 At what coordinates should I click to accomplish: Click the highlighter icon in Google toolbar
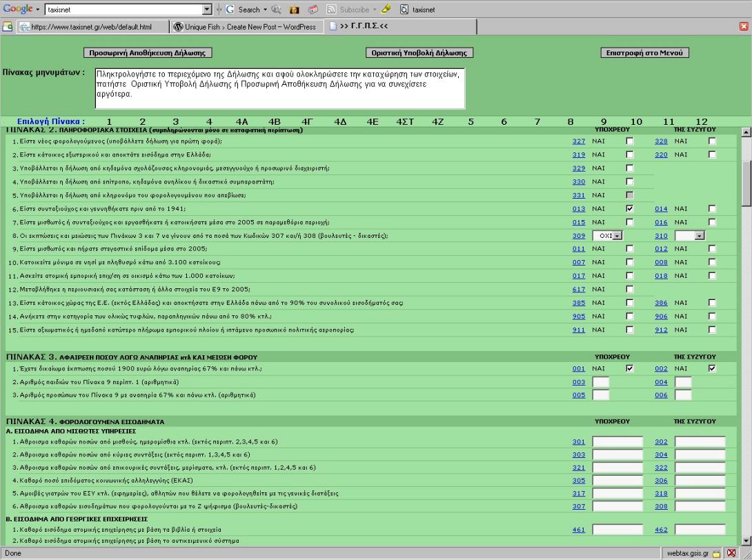pyautogui.click(x=387, y=10)
